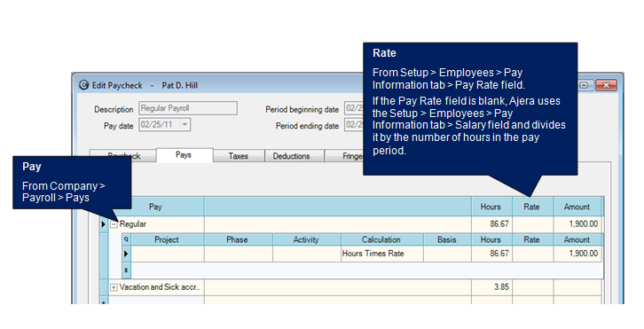
Task: Select the Regular row arrow indicator
Action: [x=104, y=224]
